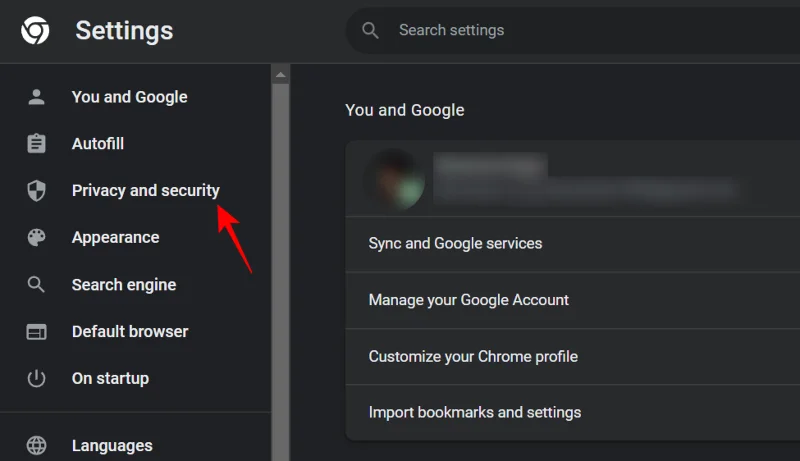Click the Appearance palette icon

click(x=37, y=238)
